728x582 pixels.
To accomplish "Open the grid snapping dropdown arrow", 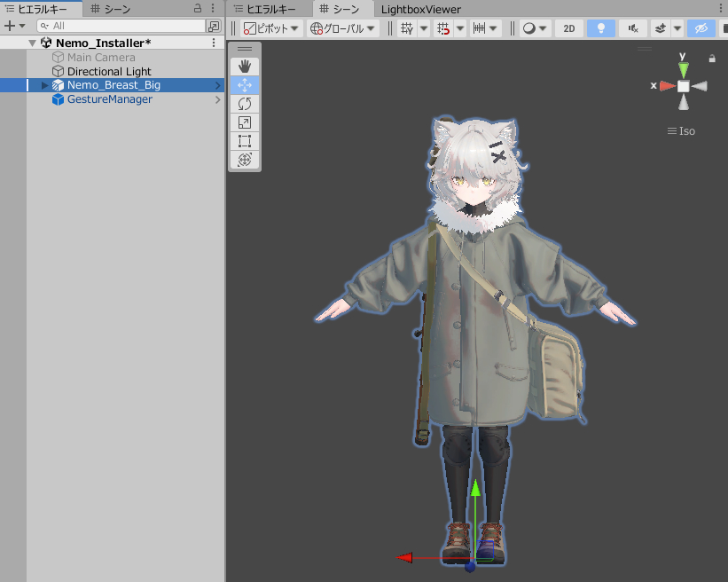I will point(459,28).
